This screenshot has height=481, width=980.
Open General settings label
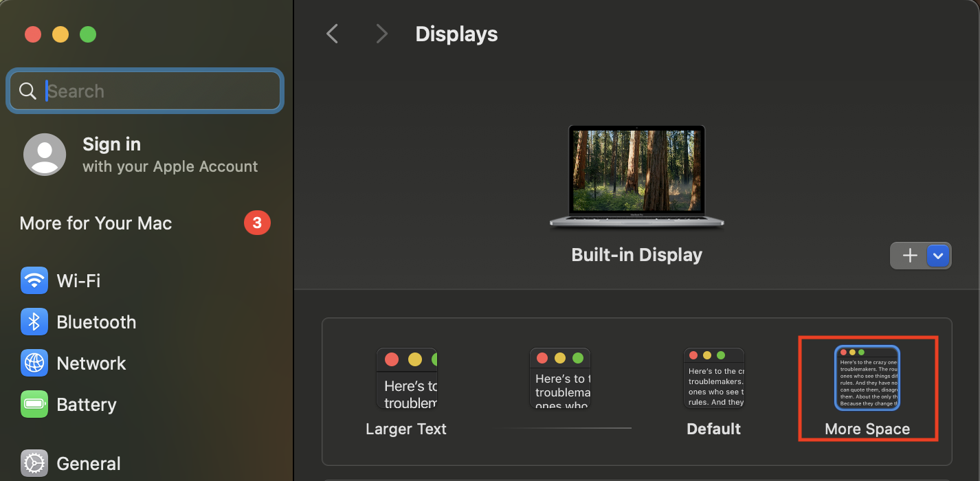89,464
